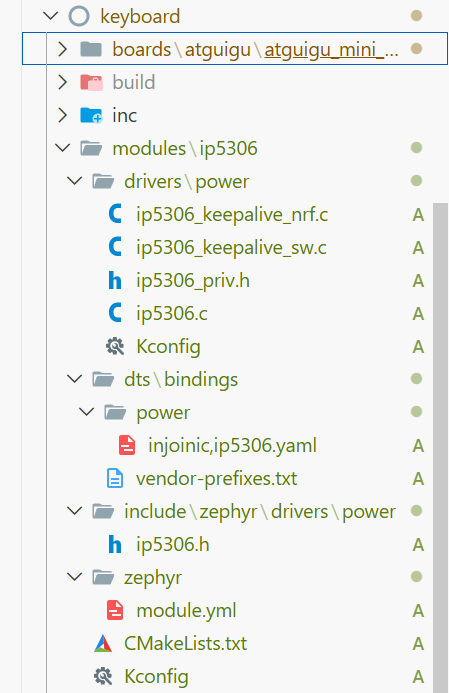This screenshot has height=693, width=449.
Task: Collapse the zephyr folder chevron
Action: click(x=75, y=577)
